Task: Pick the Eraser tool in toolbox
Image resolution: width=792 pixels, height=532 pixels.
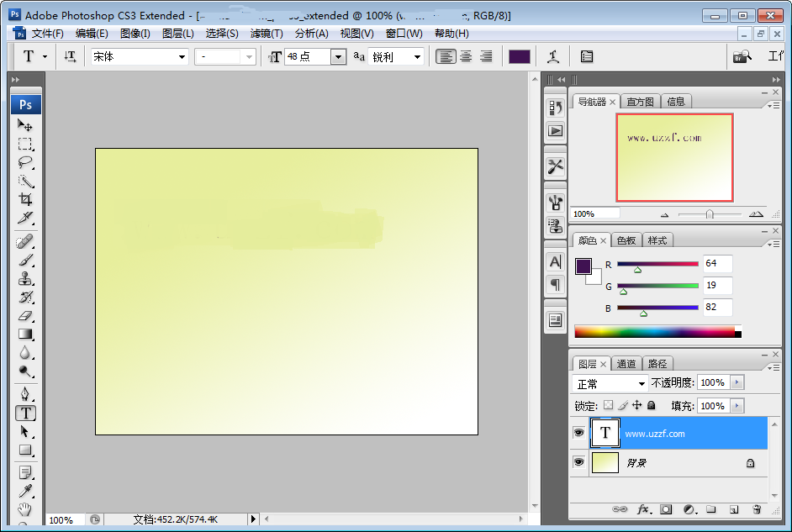Action: 25,316
